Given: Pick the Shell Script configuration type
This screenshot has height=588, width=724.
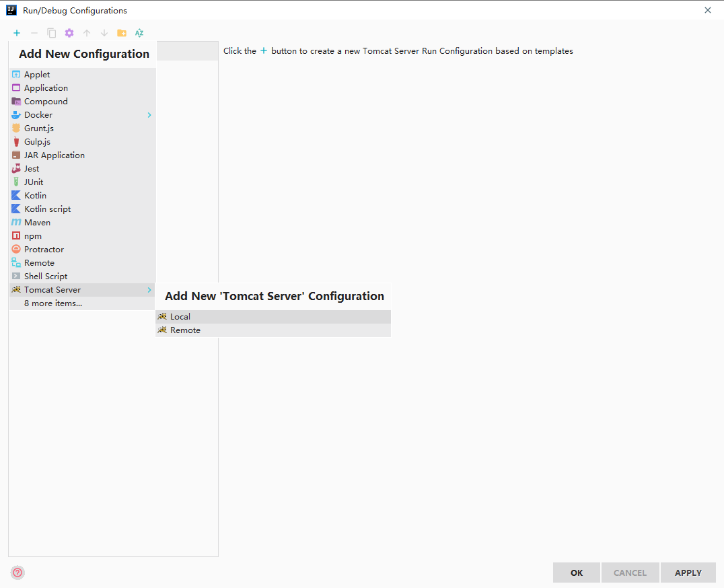Looking at the screenshot, I should point(82,277).
